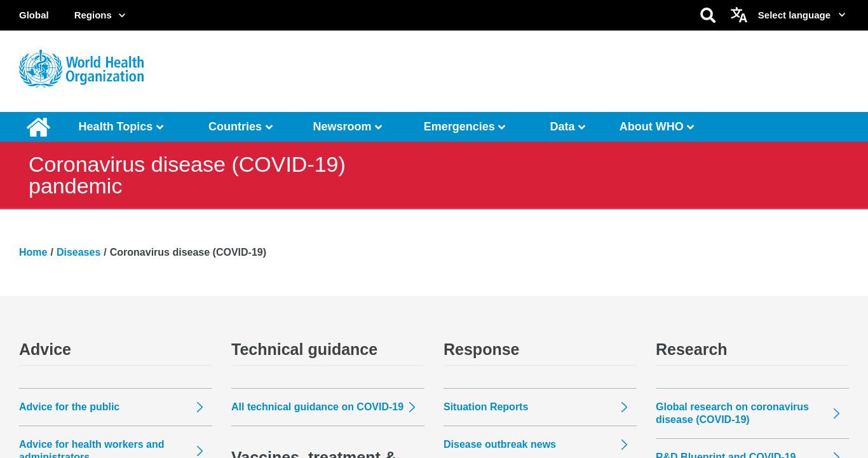This screenshot has height=458, width=868.
Task: Click arrow beside Disease outbreak news
Action: point(624,445)
